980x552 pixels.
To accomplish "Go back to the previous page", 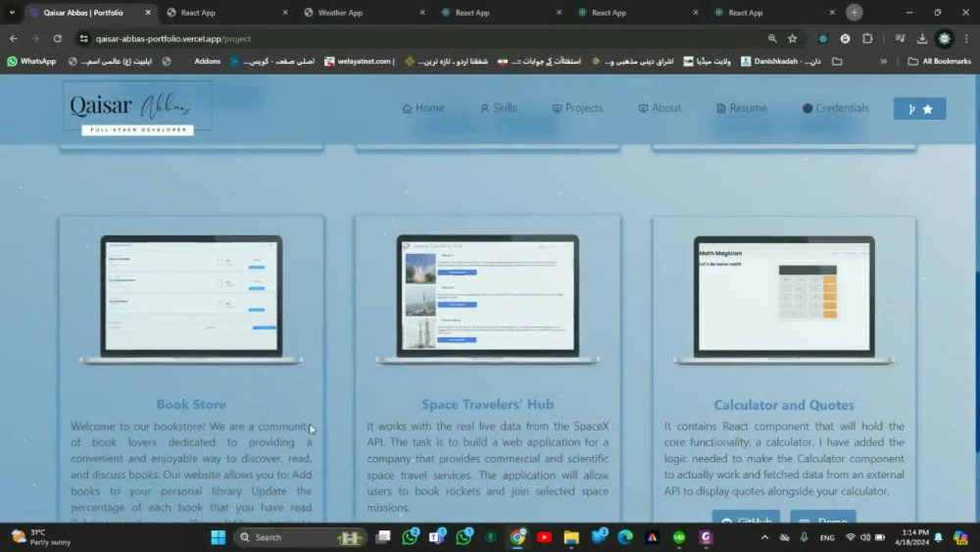I will tap(14, 39).
